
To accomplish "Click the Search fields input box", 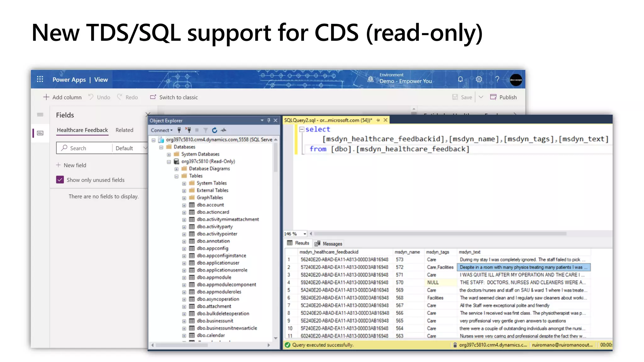I will click(x=84, y=148).
